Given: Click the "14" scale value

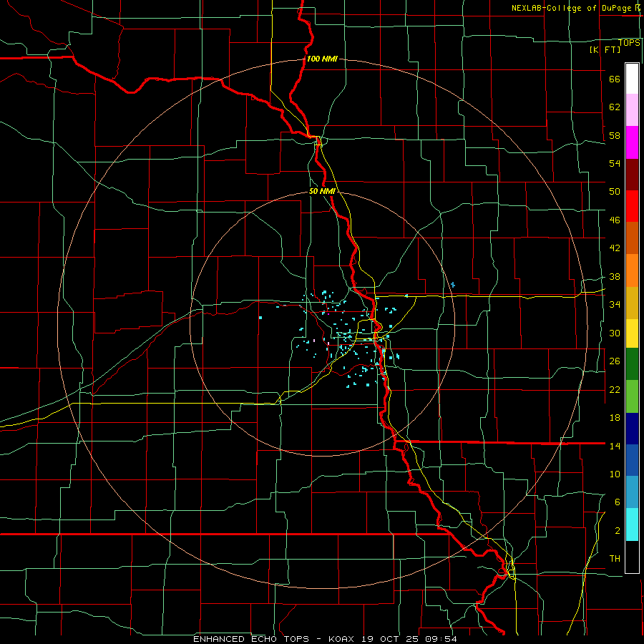Looking at the screenshot, I should (615, 446).
